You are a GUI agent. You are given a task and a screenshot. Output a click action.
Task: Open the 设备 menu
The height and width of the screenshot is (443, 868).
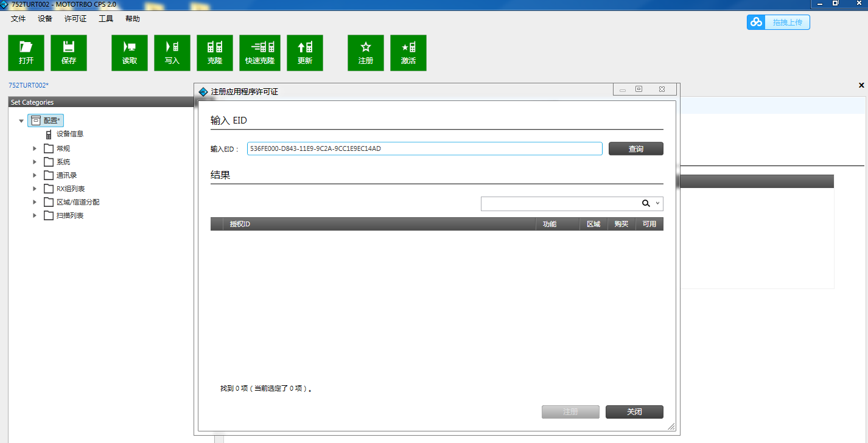point(45,19)
